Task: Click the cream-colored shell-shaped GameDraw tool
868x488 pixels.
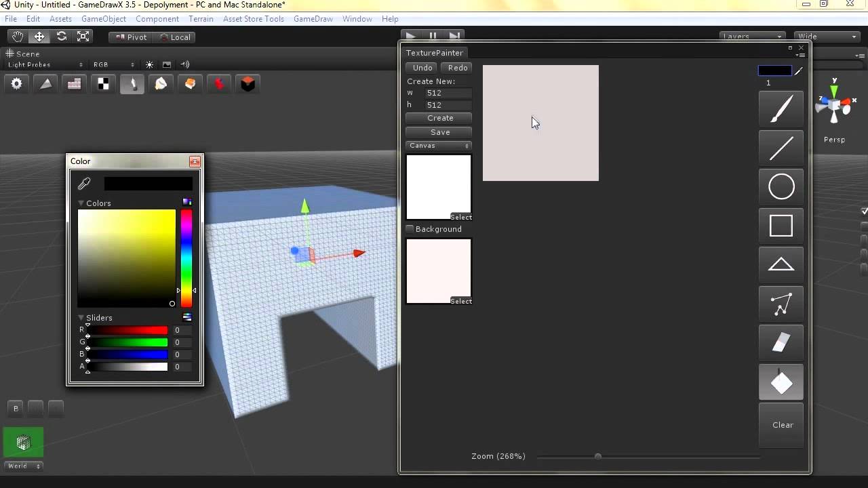Action: (161, 83)
